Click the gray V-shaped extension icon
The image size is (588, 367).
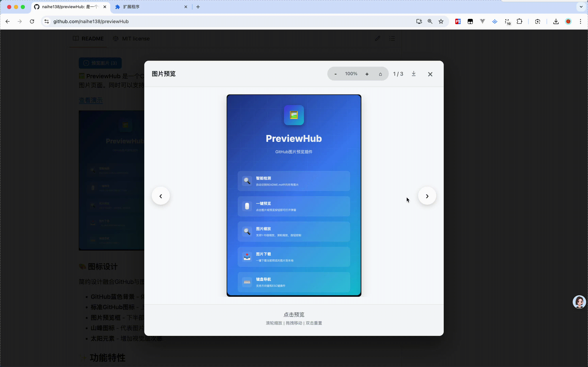pyautogui.click(x=482, y=21)
